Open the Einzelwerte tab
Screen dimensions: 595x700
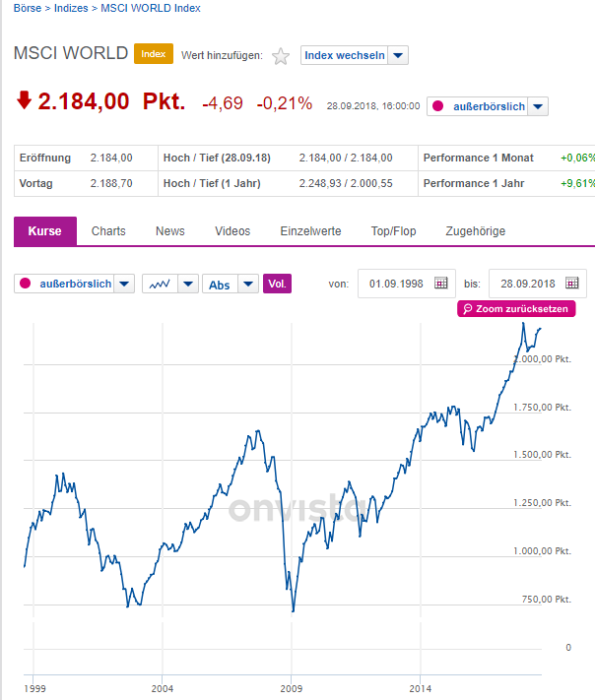click(310, 231)
